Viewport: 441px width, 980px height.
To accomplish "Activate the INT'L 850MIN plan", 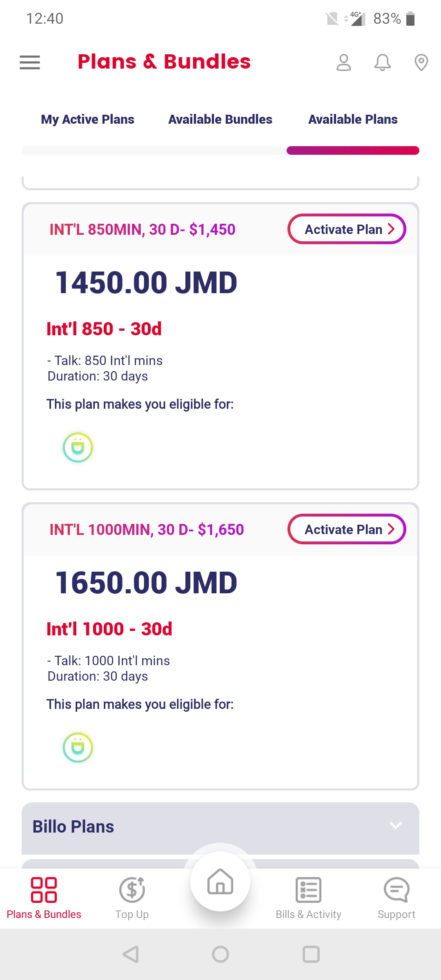I will (347, 229).
